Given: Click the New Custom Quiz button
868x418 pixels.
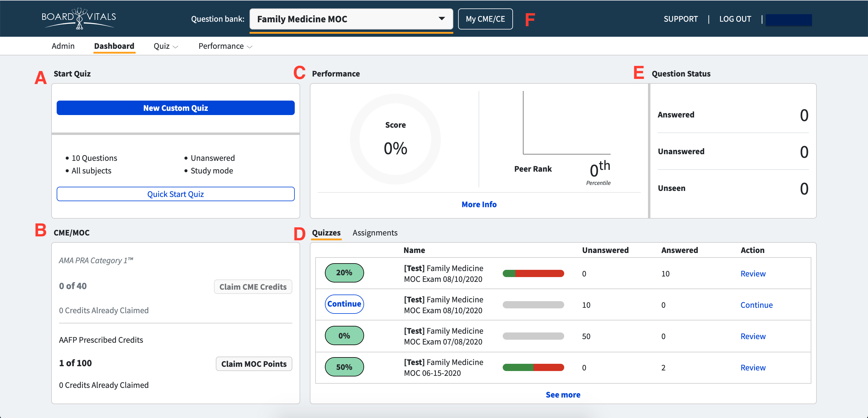Looking at the screenshot, I should [x=175, y=108].
